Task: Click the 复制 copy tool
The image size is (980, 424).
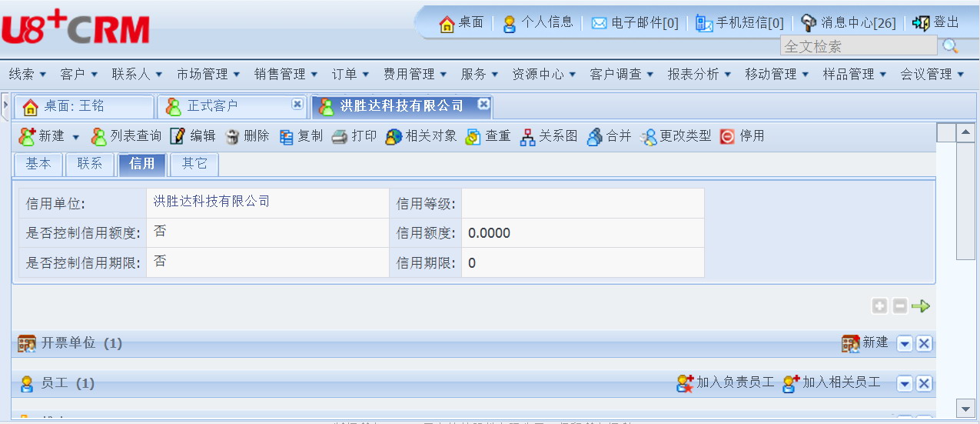Action: 301,136
